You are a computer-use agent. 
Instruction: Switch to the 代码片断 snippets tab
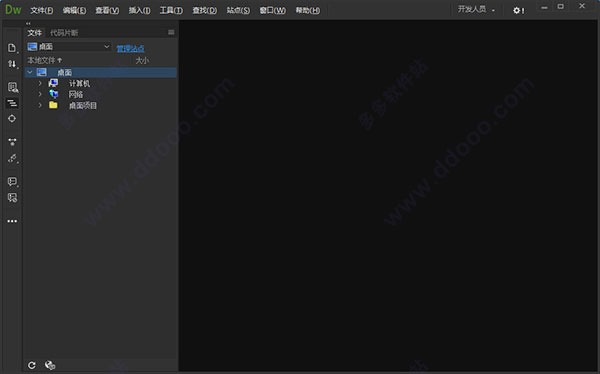[64, 33]
